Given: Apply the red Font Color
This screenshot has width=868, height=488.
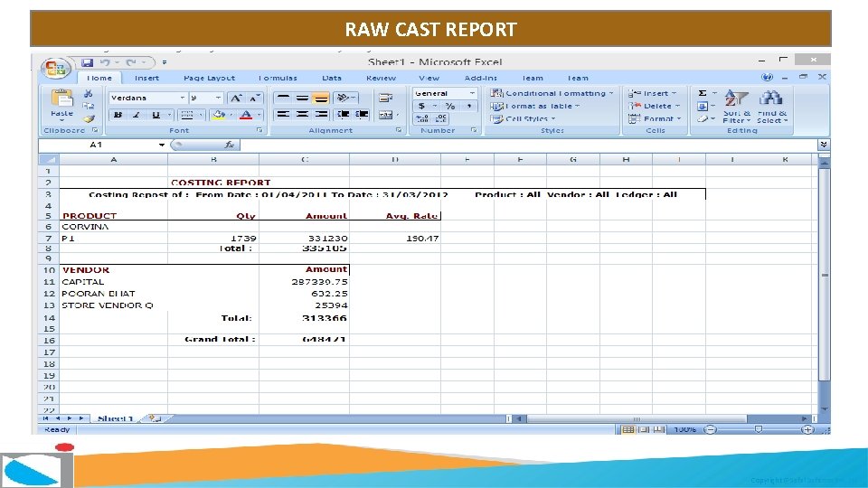Looking at the screenshot, I should pos(246,115).
